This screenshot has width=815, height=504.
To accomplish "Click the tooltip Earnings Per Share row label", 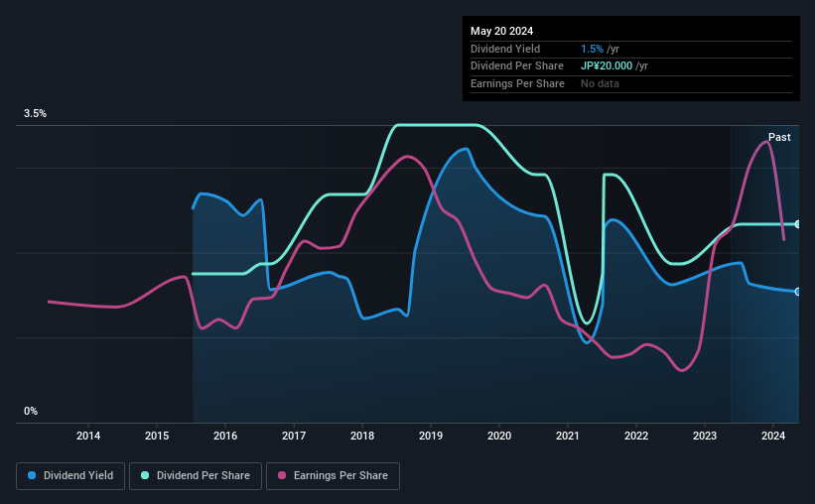I will click(517, 83).
